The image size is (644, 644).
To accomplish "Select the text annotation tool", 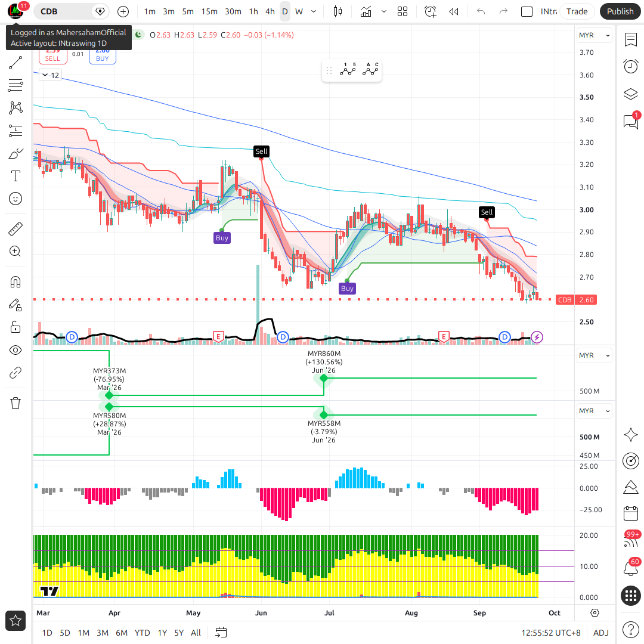I will [16, 176].
